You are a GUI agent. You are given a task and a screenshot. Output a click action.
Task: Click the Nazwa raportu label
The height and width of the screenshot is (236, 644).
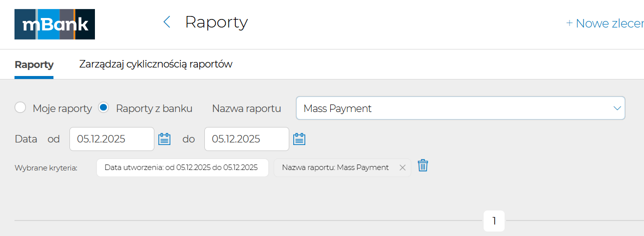pos(246,108)
